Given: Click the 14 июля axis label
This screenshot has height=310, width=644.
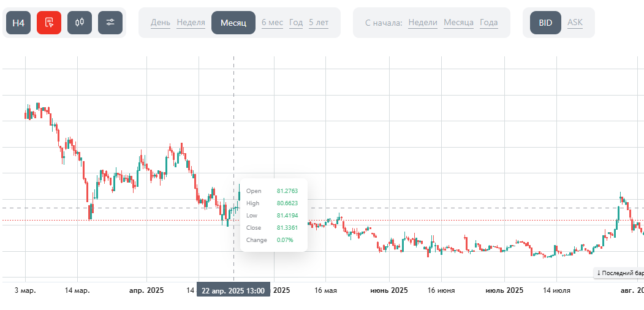Looking at the screenshot, I should [x=557, y=291].
